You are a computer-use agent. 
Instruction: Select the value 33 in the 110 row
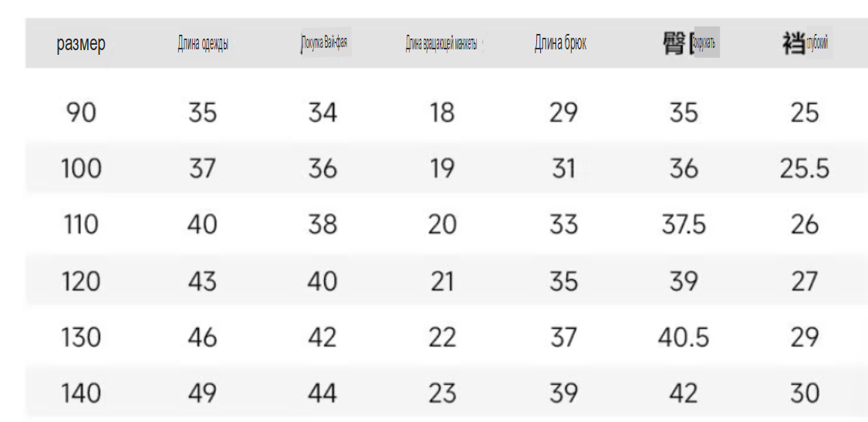coord(563,225)
